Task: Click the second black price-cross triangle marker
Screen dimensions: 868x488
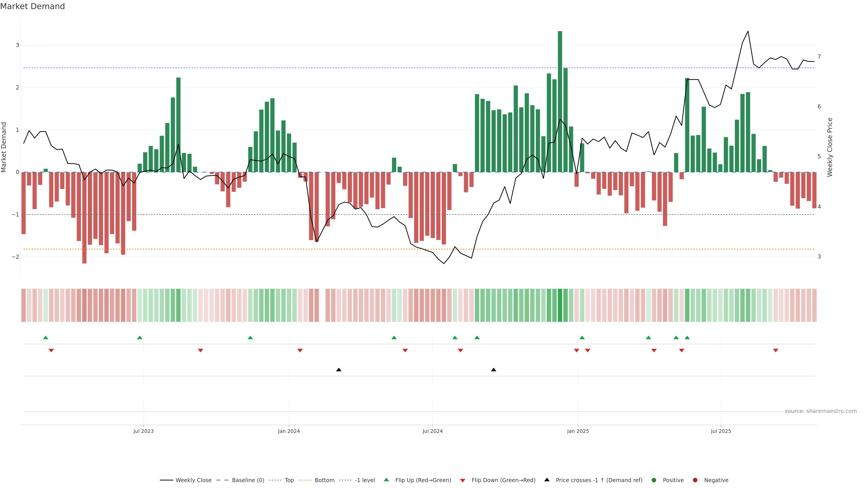Action: click(x=494, y=370)
